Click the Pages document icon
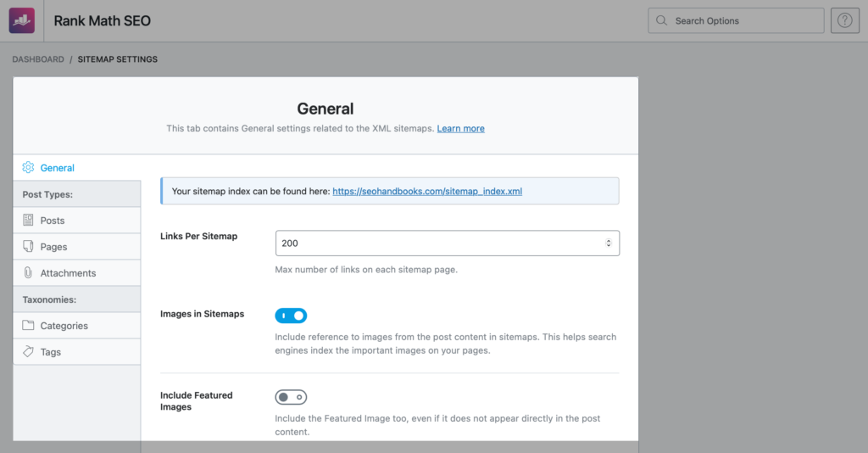The width and height of the screenshot is (868, 453). tap(28, 246)
